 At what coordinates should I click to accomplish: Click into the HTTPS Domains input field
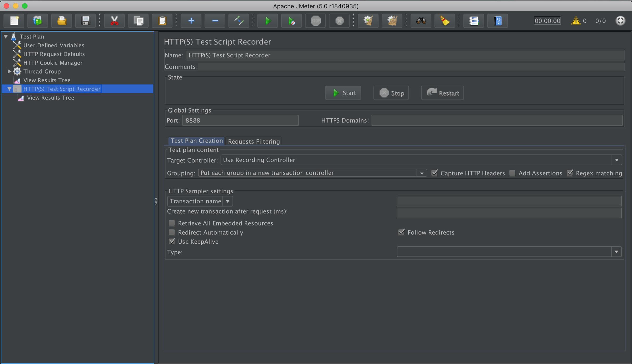tap(495, 120)
